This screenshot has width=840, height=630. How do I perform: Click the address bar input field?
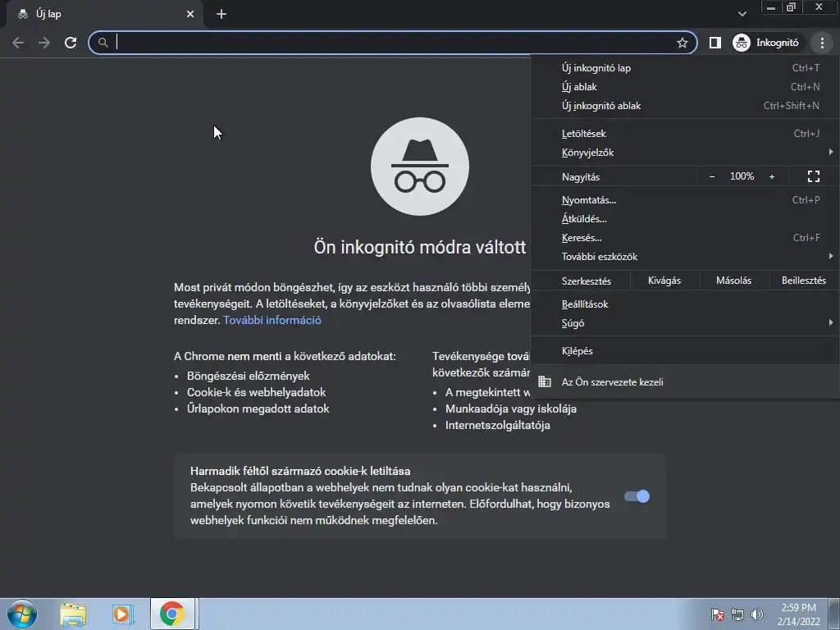coord(394,43)
